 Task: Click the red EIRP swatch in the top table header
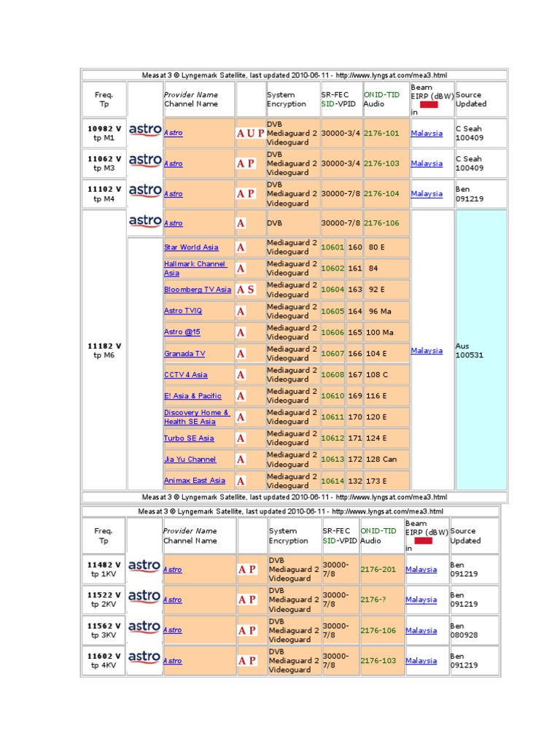[429, 104]
